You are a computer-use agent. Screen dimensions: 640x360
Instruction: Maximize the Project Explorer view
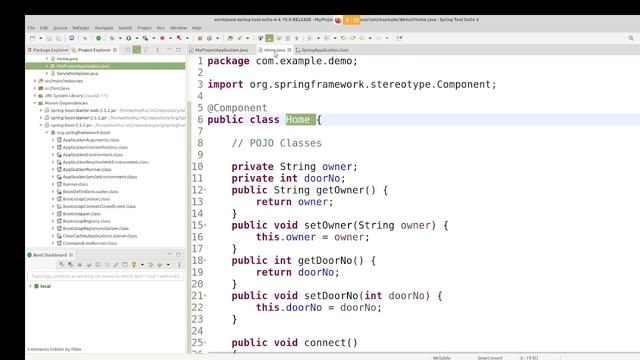tap(178, 50)
